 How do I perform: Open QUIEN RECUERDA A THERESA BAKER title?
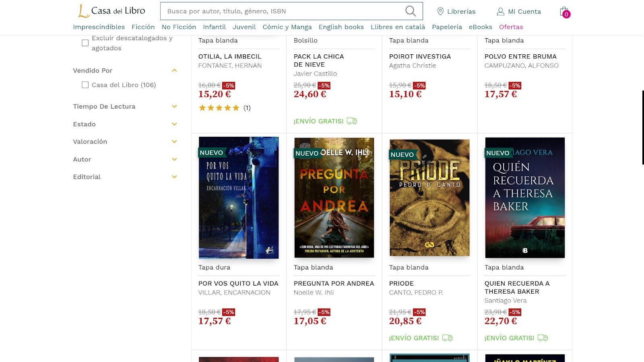[517, 288]
